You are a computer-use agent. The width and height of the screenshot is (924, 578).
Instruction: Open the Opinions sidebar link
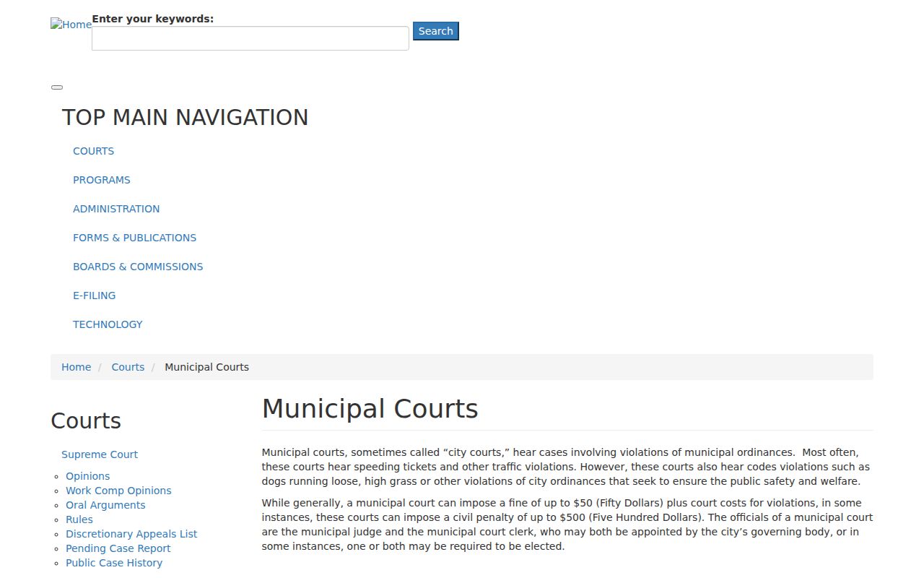point(88,476)
